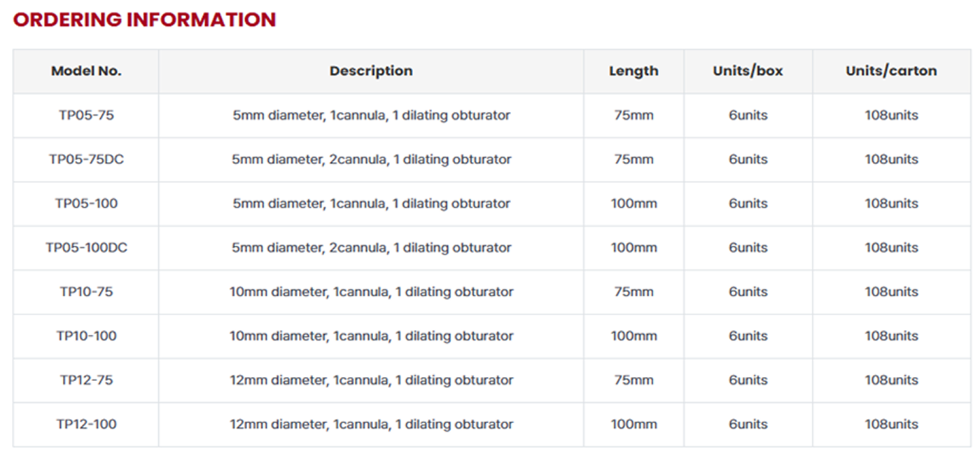
Task: Select model number TP05-100DC
Action: pos(86,247)
